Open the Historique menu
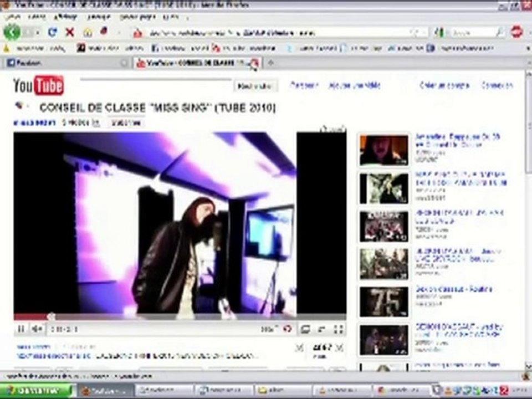Screen dimensions: 532x399 pyautogui.click(x=99, y=17)
